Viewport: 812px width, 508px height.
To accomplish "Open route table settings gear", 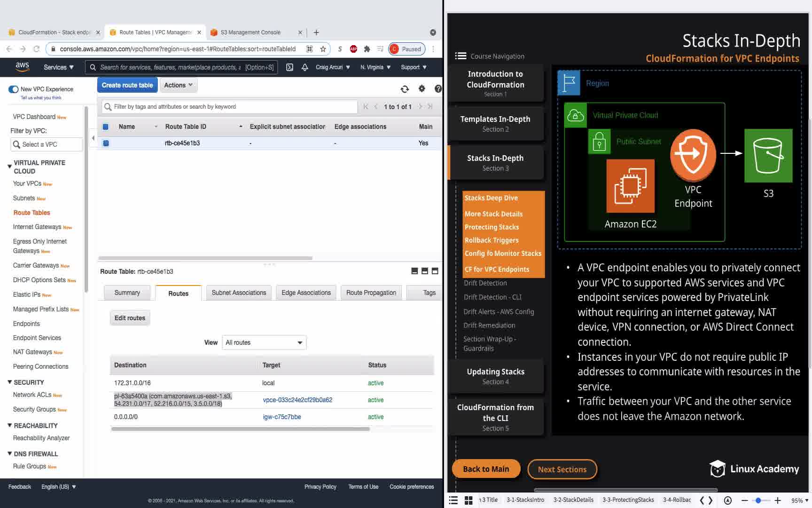I will pos(422,88).
